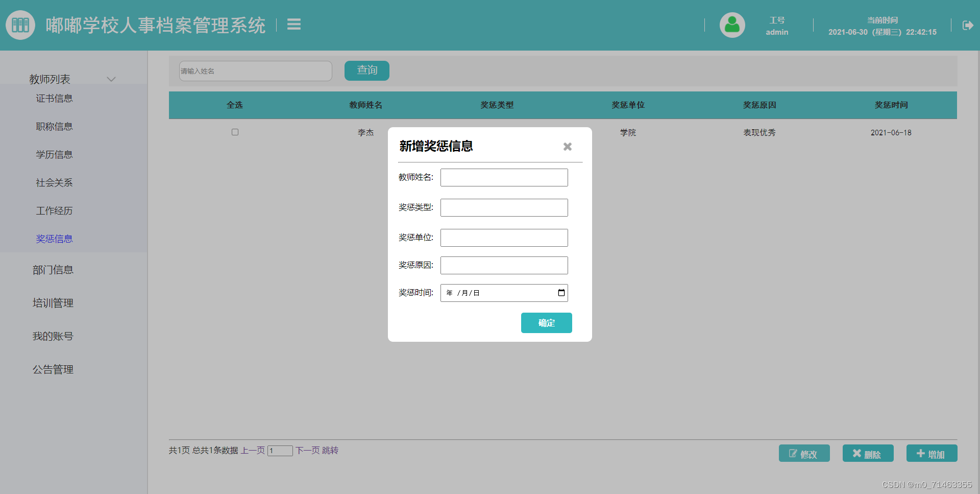The height and width of the screenshot is (494, 980).
Task: Open 公告管理 in sidebar
Action: pos(53,370)
